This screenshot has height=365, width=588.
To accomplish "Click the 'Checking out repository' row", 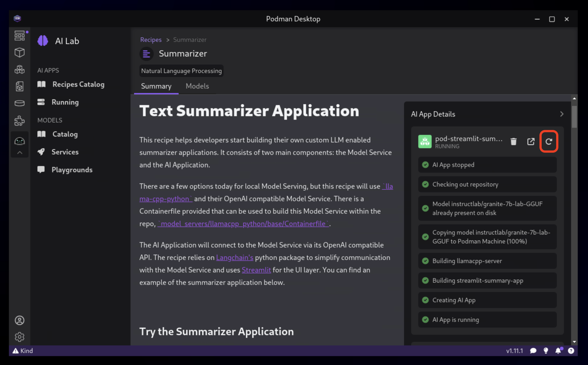I will pyautogui.click(x=487, y=185).
